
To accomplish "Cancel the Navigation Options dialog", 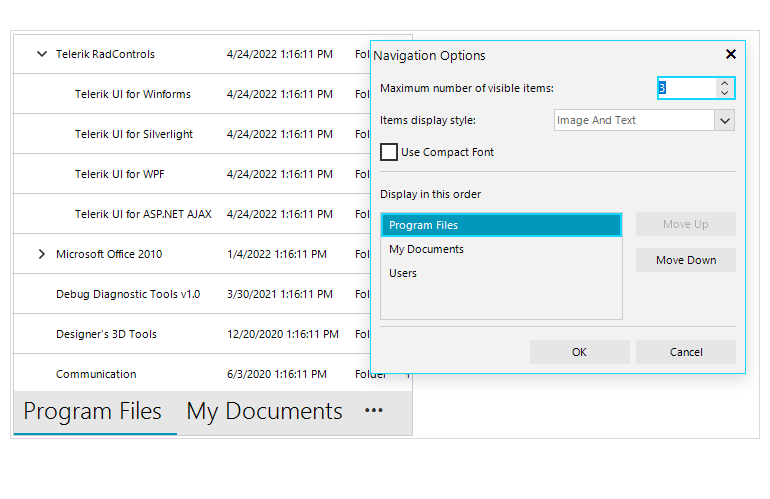I will pos(686,352).
